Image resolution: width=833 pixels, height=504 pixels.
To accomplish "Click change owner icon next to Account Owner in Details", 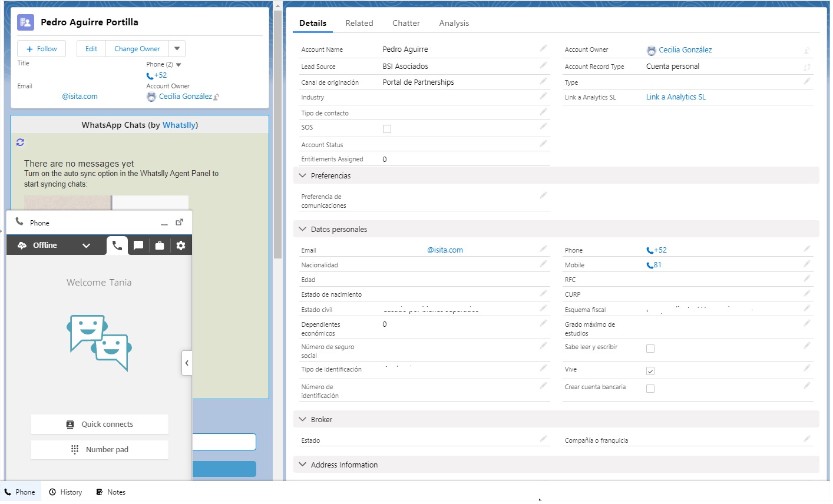I will (807, 51).
